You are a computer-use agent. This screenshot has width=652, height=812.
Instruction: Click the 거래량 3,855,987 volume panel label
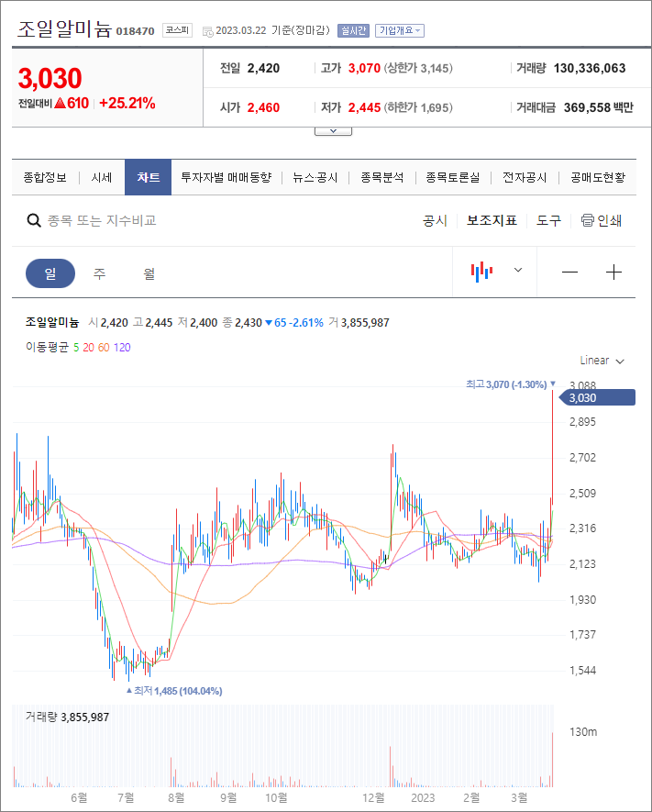coord(67,717)
